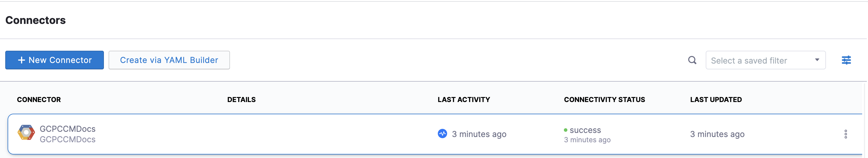Select the GCPCCMDocs identifier subtitle text

point(67,139)
